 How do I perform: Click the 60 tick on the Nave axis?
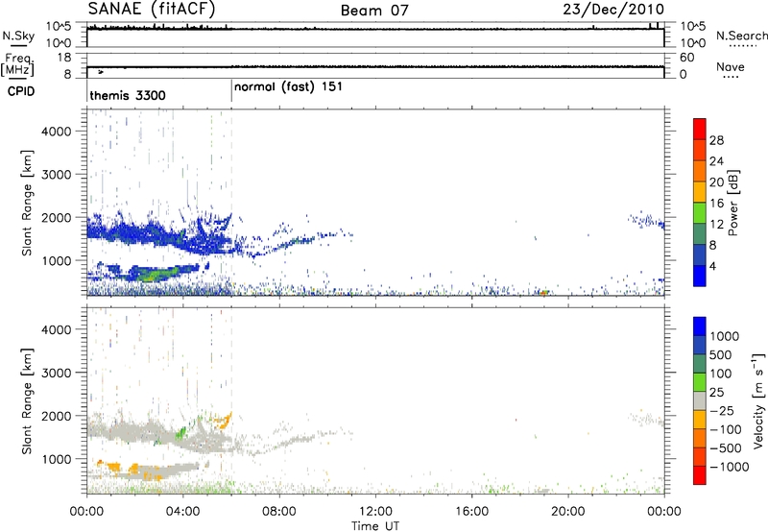pyautogui.click(x=686, y=58)
